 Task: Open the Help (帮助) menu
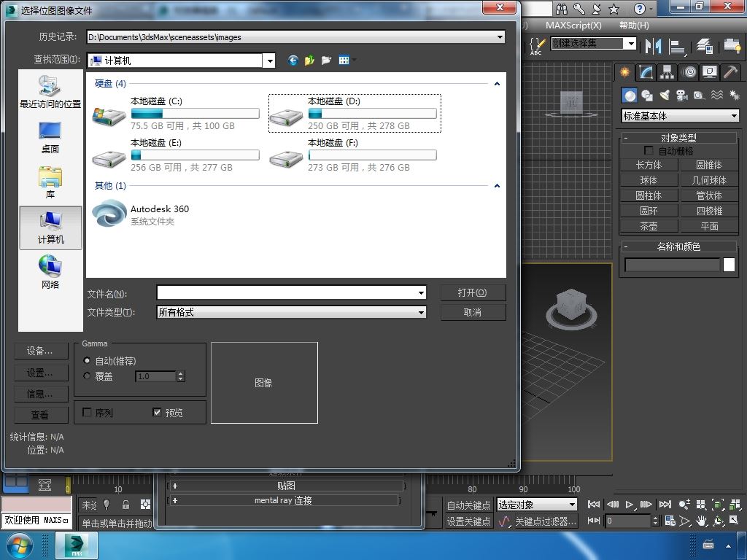point(634,26)
